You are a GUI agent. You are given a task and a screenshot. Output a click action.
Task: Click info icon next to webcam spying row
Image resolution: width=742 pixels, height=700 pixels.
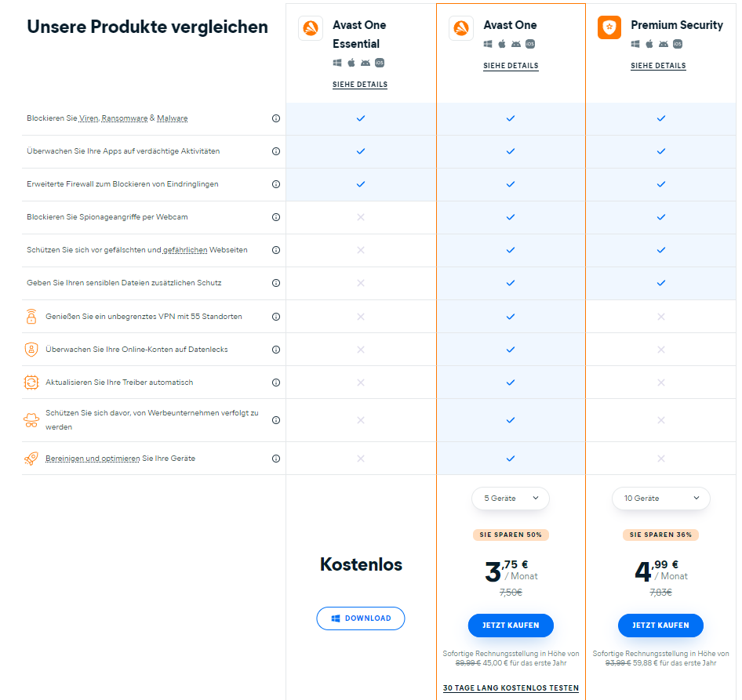click(x=276, y=217)
